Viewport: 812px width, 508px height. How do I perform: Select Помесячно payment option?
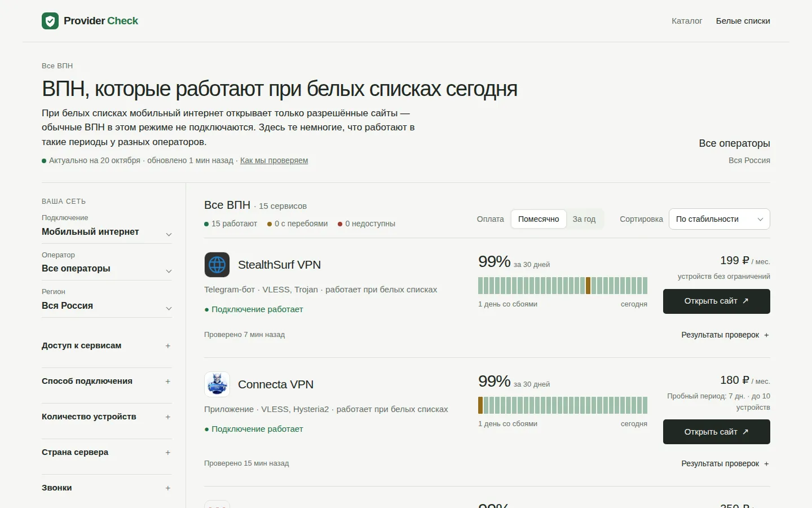point(539,219)
